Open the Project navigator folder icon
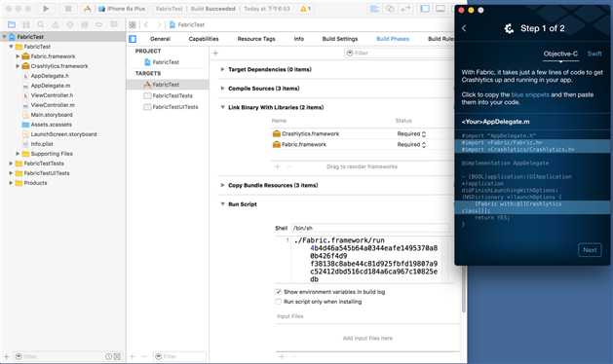This screenshot has height=364, width=613. point(12,24)
